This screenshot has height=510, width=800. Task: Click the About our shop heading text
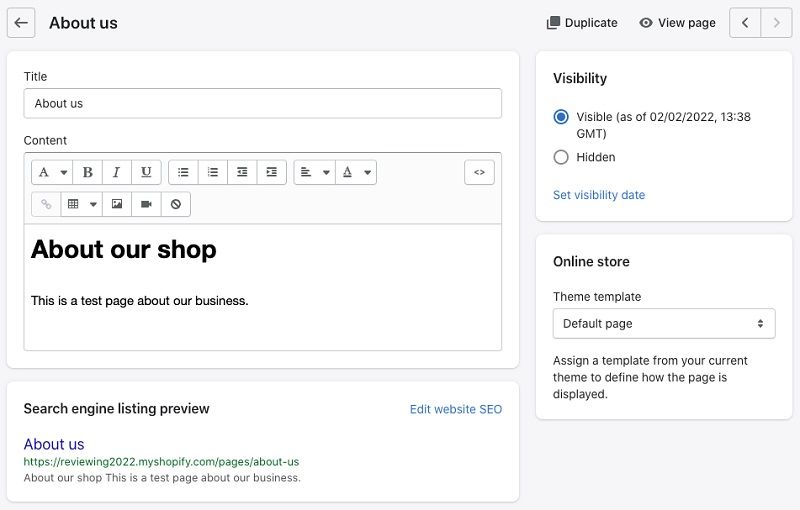click(x=123, y=249)
